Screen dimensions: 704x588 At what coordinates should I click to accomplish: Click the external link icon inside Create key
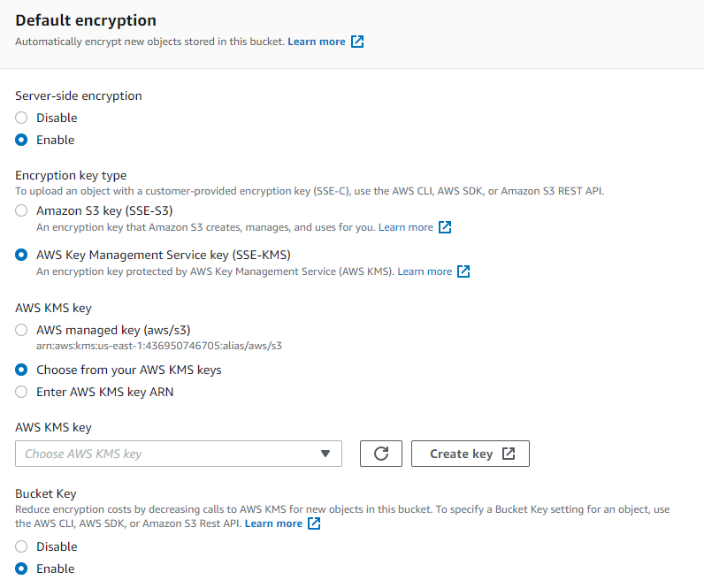click(x=509, y=454)
